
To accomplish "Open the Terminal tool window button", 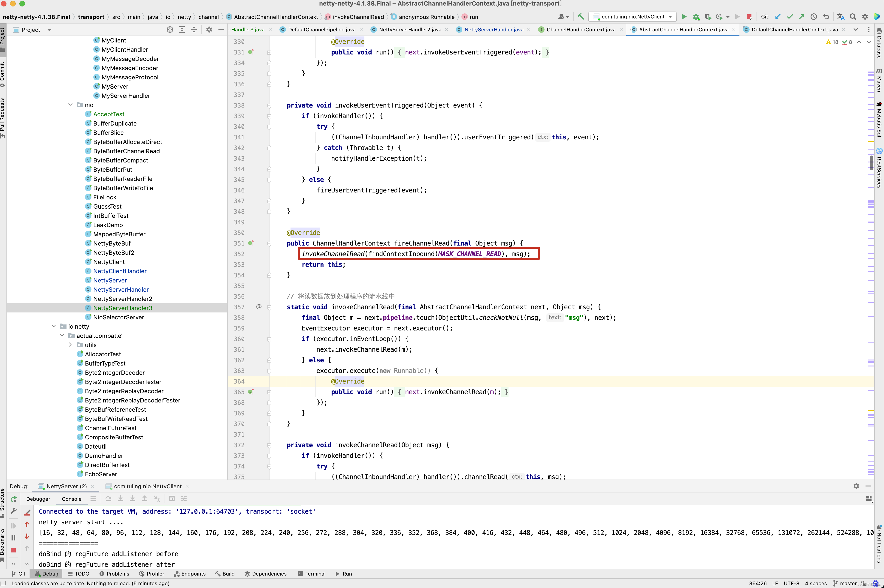I will tap(311, 574).
